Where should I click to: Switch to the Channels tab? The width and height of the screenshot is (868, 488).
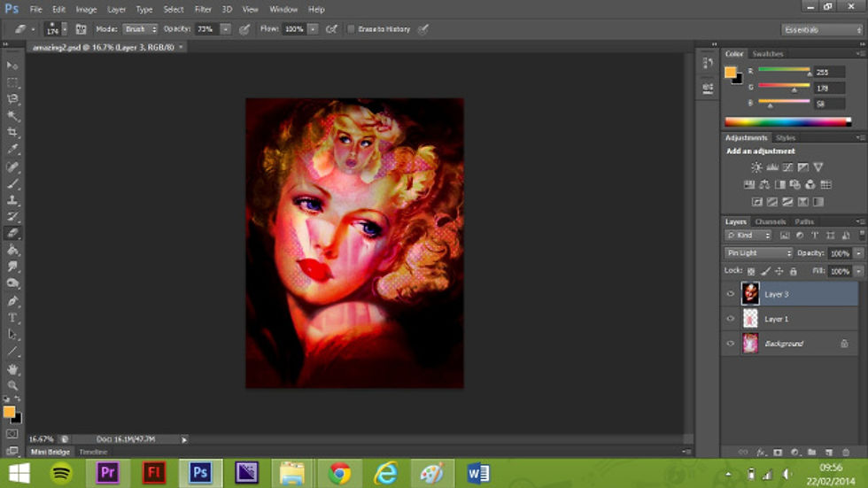[770, 221]
